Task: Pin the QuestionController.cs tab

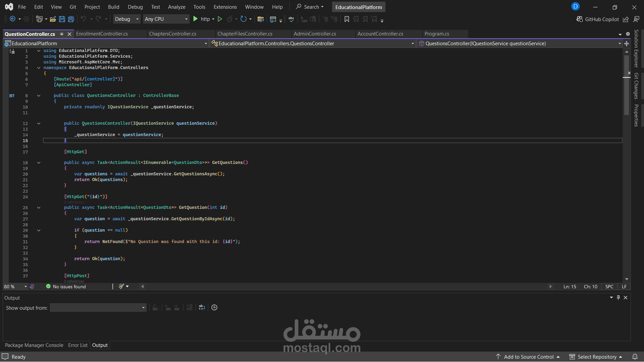Action: pos(61,34)
